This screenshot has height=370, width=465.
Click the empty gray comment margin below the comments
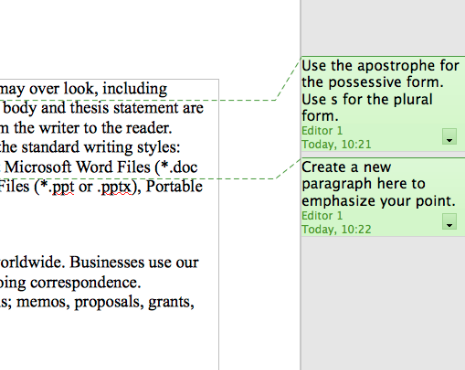pos(383,300)
